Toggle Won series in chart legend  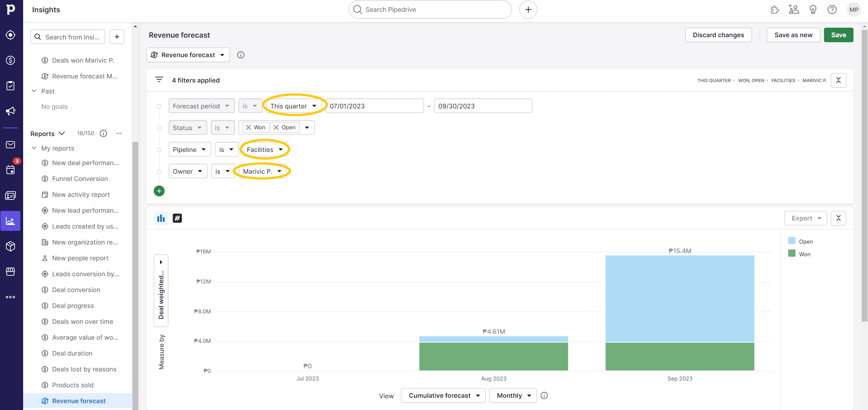(x=800, y=254)
